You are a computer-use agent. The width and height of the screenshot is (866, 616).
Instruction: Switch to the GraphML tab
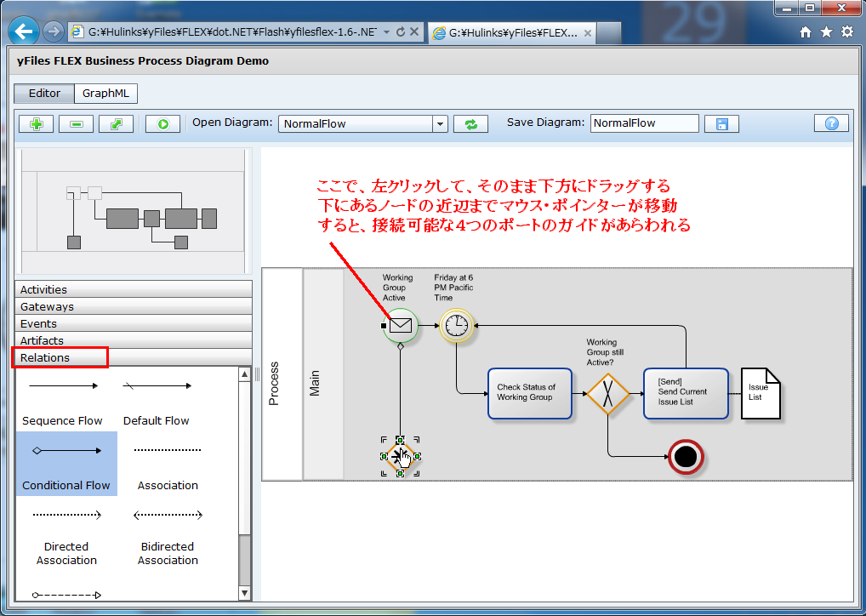click(x=105, y=94)
